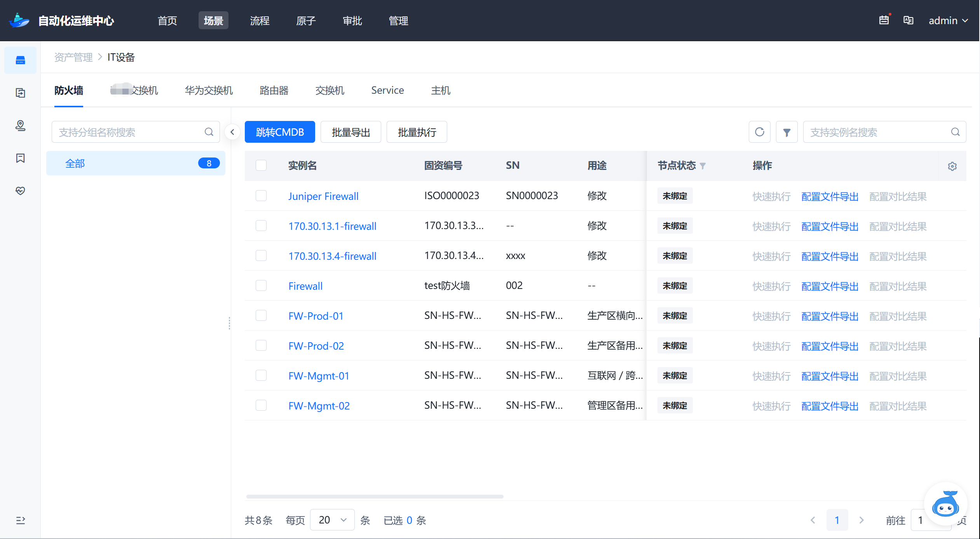The width and height of the screenshot is (980, 539).
Task: Open the FW-Mgmt-01 instance link
Action: (319, 376)
